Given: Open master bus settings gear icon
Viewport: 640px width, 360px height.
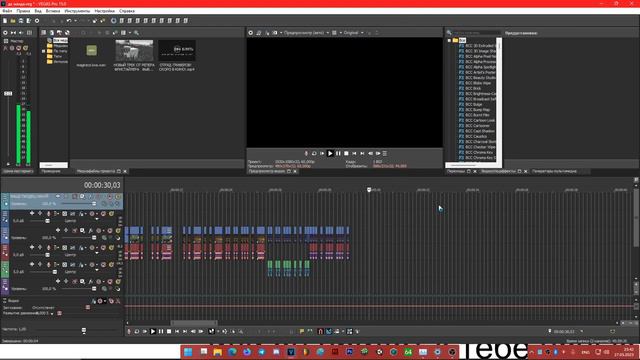Looking at the screenshot, I should tap(5, 33).
